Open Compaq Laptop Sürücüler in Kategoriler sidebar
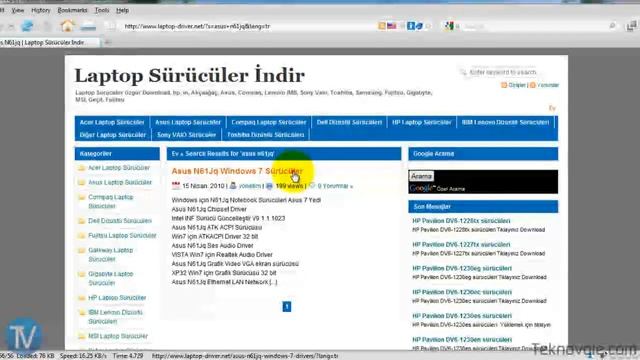 click(x=111, y=202)
